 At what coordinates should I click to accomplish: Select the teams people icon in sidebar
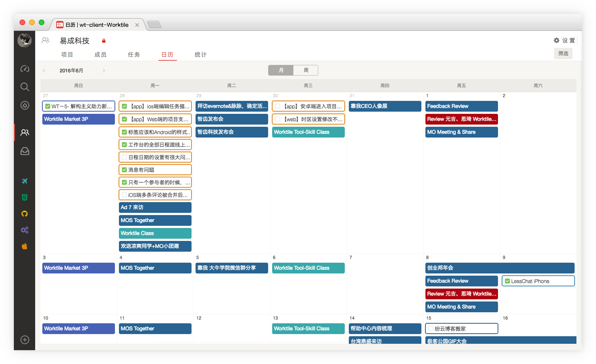tap(25, 132)
